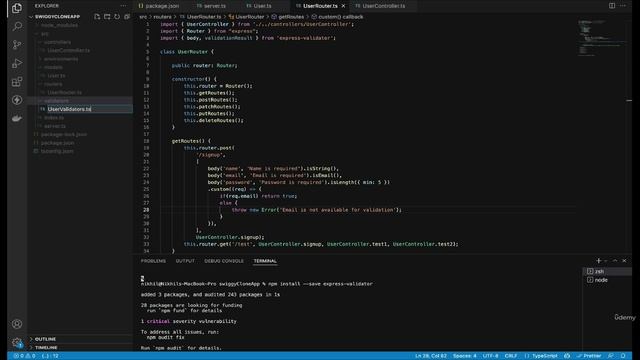This screenshot has height=360, width=640.
Task: Click Spaces: 4 indentation setting
Action: click(464, 356)
